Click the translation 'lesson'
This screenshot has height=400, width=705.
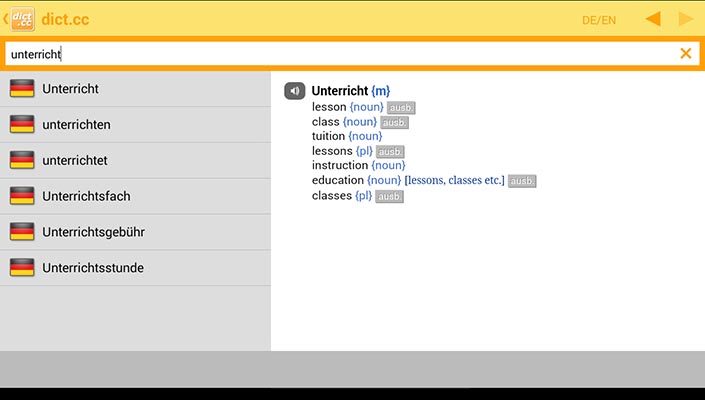(329, 107)
